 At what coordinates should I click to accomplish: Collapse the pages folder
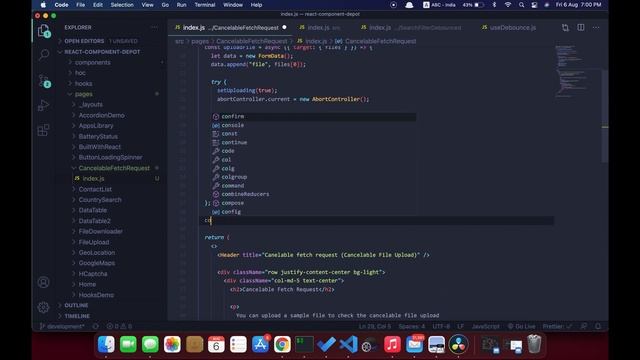tap(84, 94)
